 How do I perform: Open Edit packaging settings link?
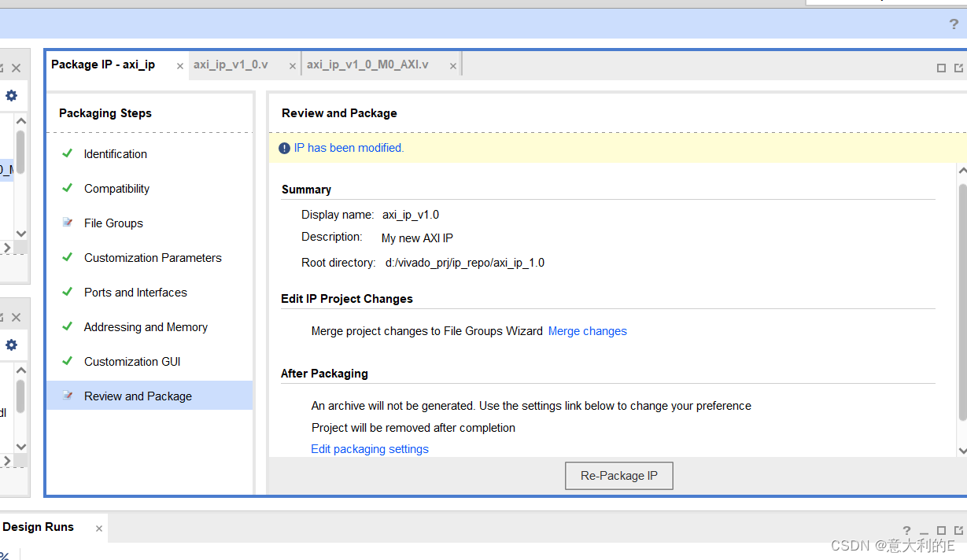pos(370,449)
